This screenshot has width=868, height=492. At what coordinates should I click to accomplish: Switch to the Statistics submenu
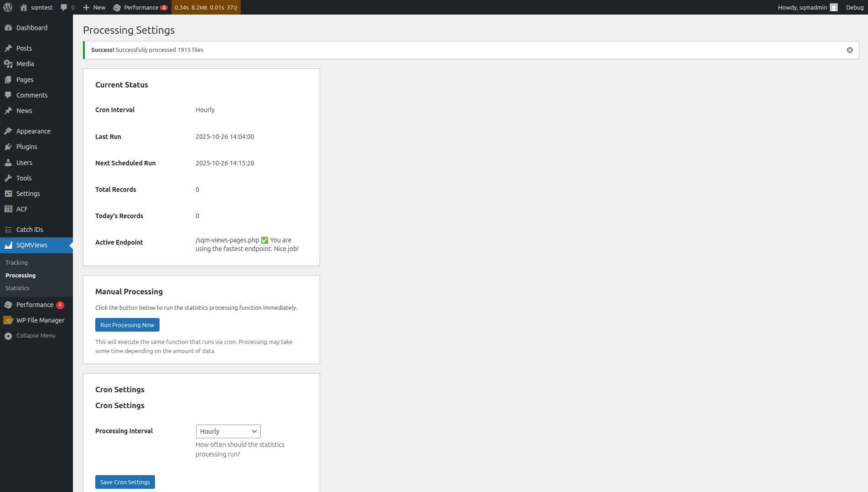click(x=17, y=288)
